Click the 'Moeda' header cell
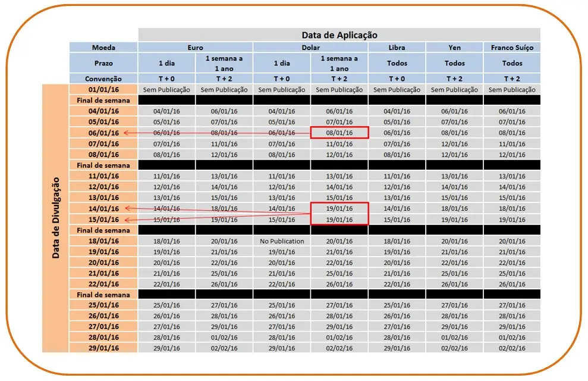Screen dimensions: 588x381 [103, 47]
